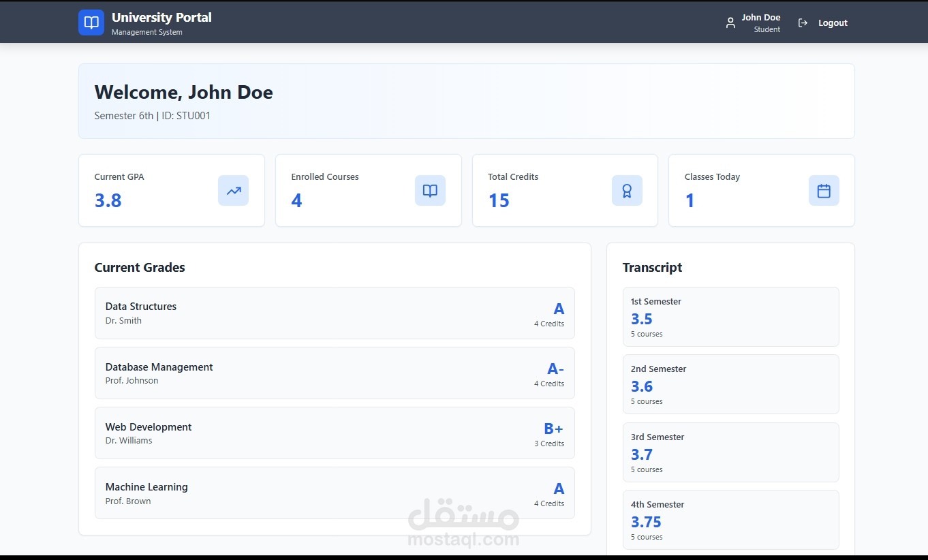Click the Classes Today value 1
The image size is (928, 560).
pyautogui.click(x=690, y=200)
